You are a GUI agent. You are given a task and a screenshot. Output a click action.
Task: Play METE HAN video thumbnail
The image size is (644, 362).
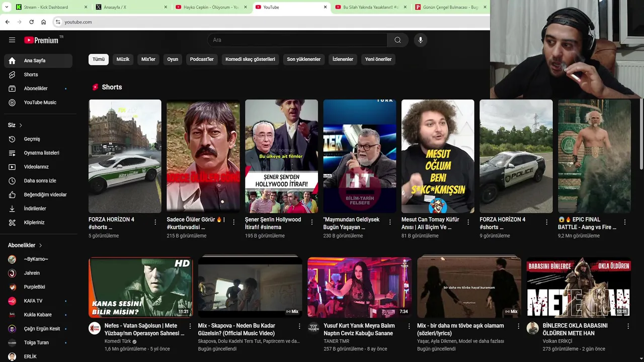click(579, 287)
